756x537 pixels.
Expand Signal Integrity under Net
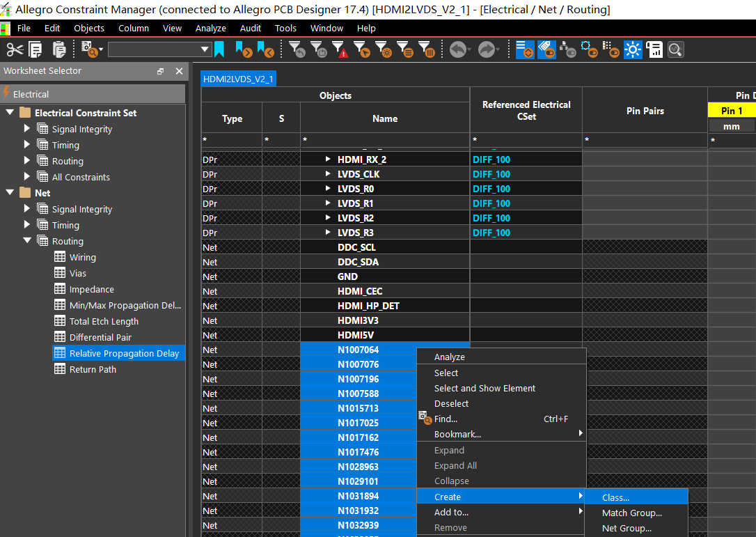(27, 208)
